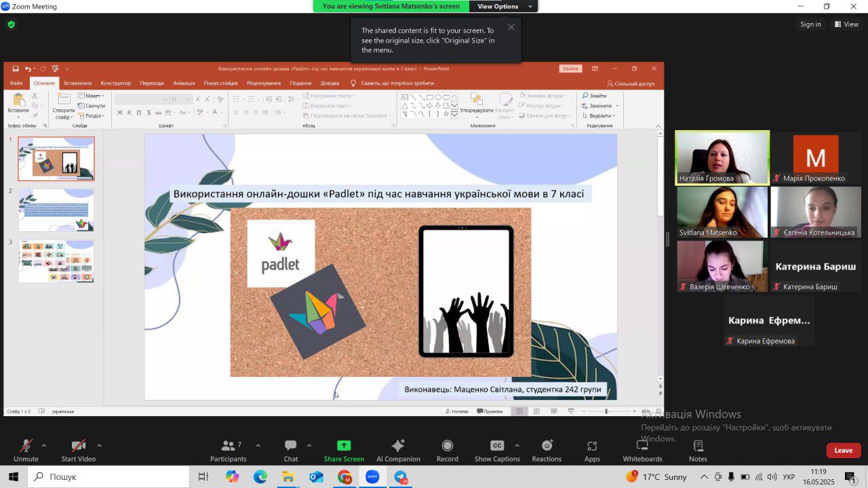Toggle italic К formatting

click(x=130, y=113)
